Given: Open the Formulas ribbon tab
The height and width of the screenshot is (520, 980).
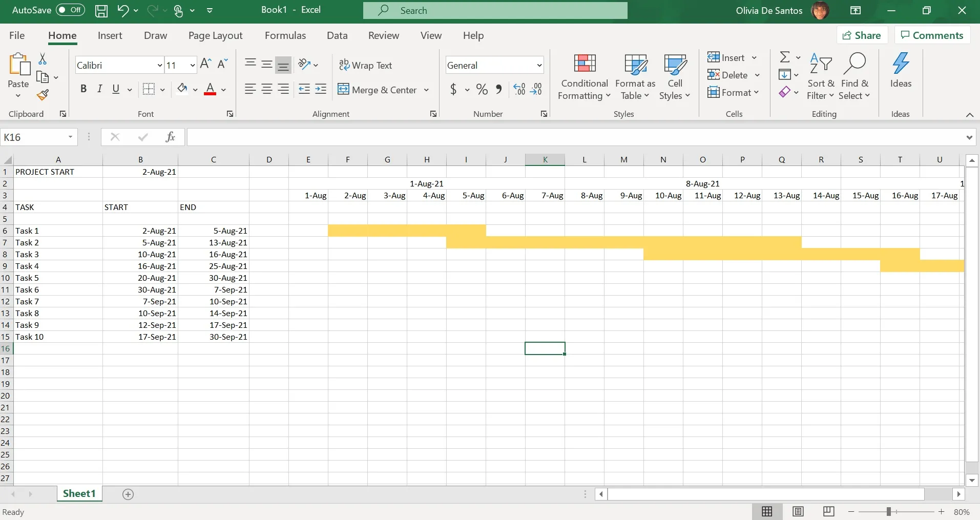Looking at the screenshot, I should (285, 35).
